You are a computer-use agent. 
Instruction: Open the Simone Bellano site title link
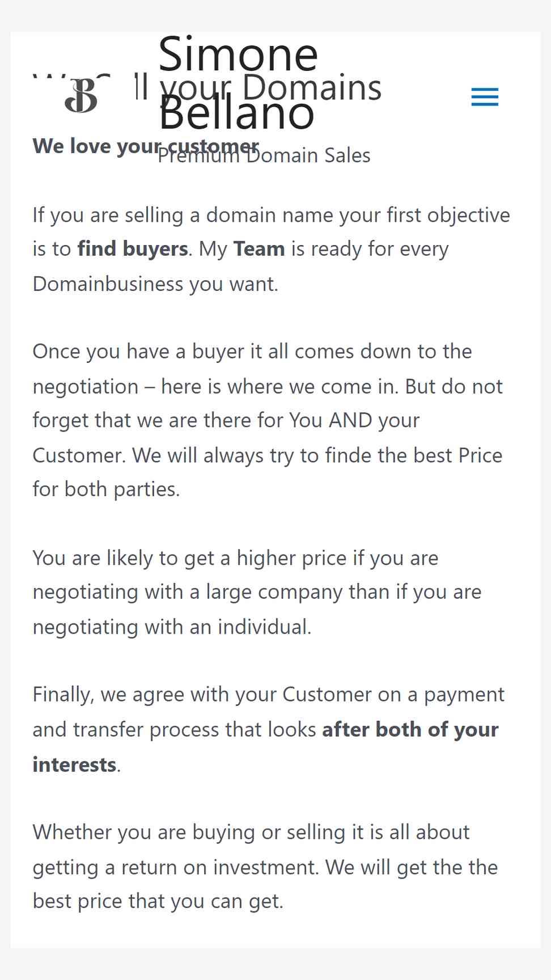[238, 83]
